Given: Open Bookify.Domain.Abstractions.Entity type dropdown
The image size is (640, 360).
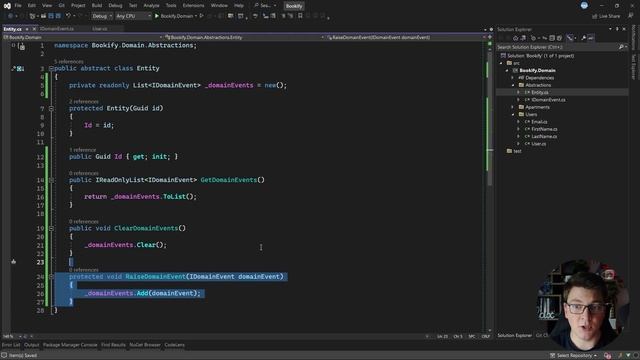Looking at the screenshot, I should point(244,37).
